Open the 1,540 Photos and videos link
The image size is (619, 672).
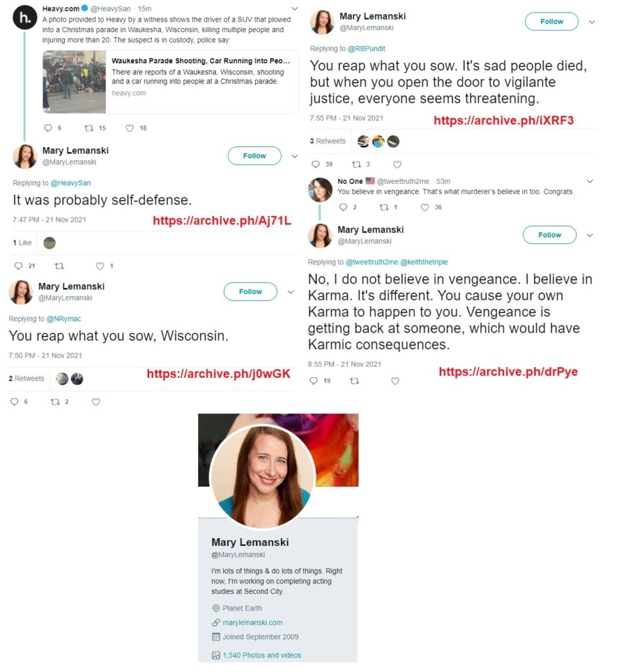(x=261, y=656)
